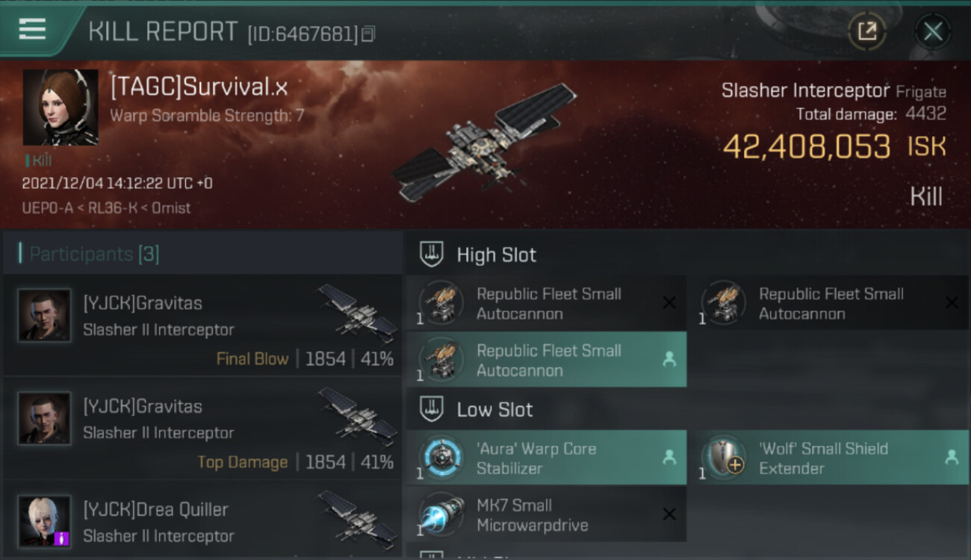Click the MK7 Small Microwarpdrive icon

(441, 514)
